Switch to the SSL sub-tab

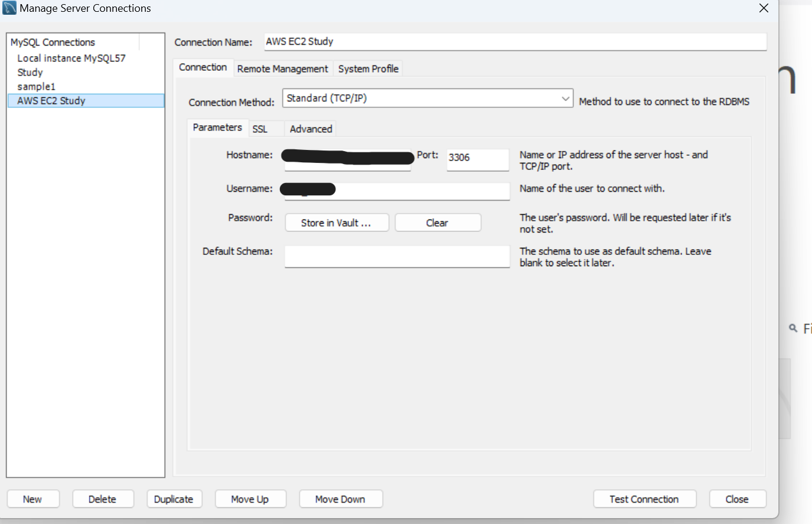[x=260, y=129]
